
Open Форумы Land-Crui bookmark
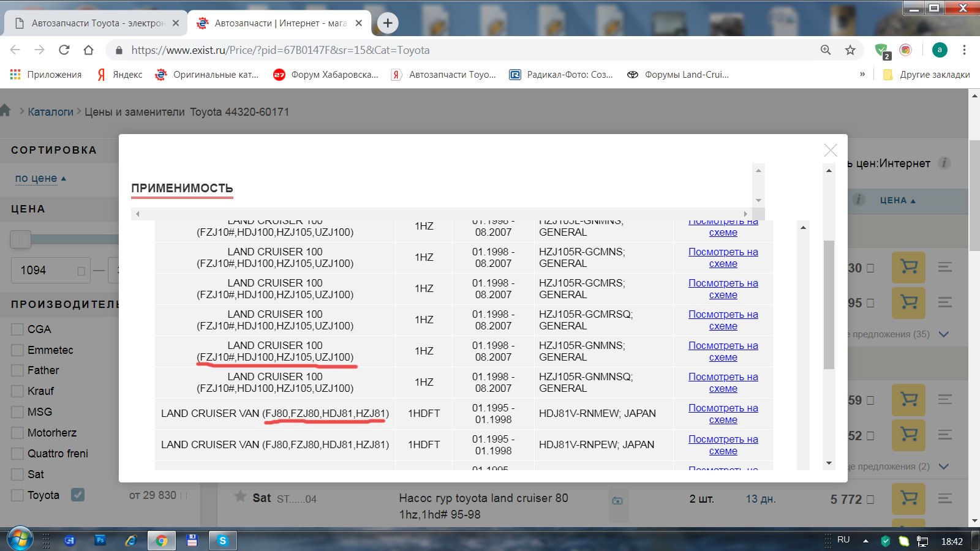click(678, 75)
